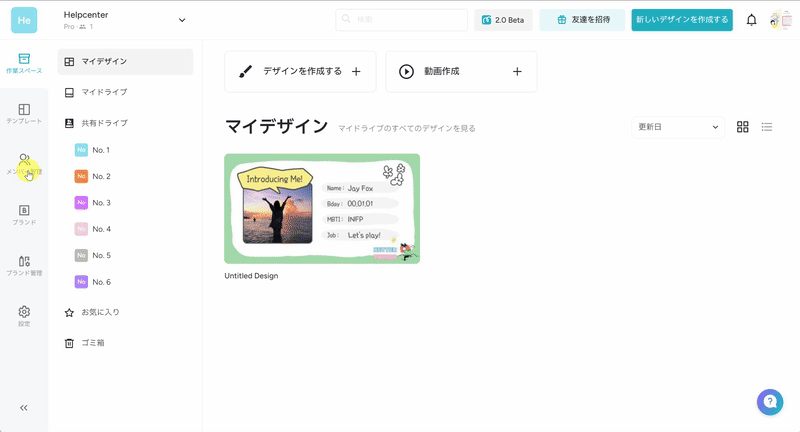Open 設定 gear in sidebar
Screen dimensions: 800x432
(24, 316)
